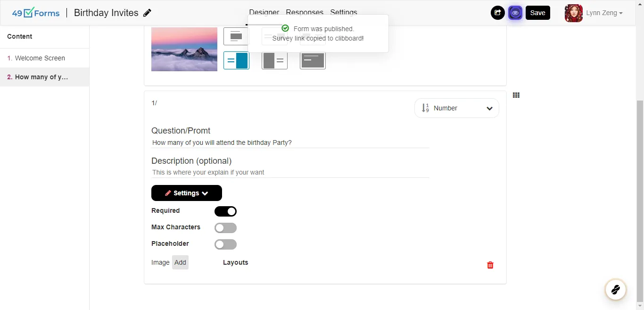644x310 pixels.
Task: Click the Birthday Invites form title
Action: pos(106,13)
